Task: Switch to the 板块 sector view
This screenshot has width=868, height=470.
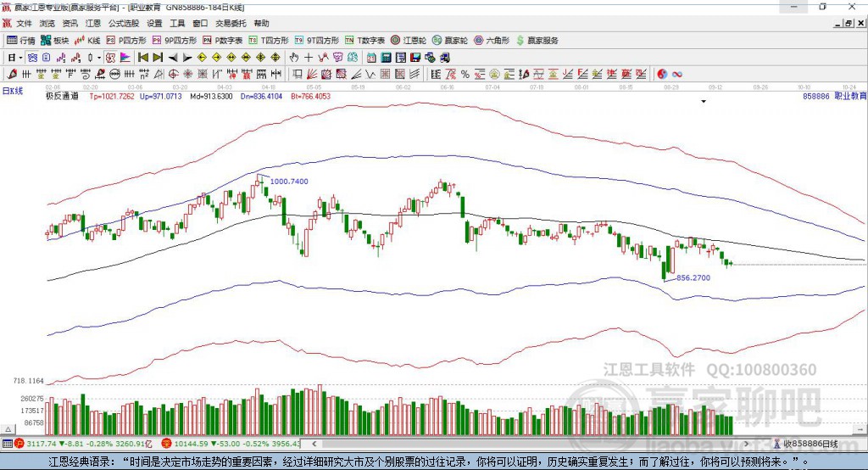Action: 55,41
